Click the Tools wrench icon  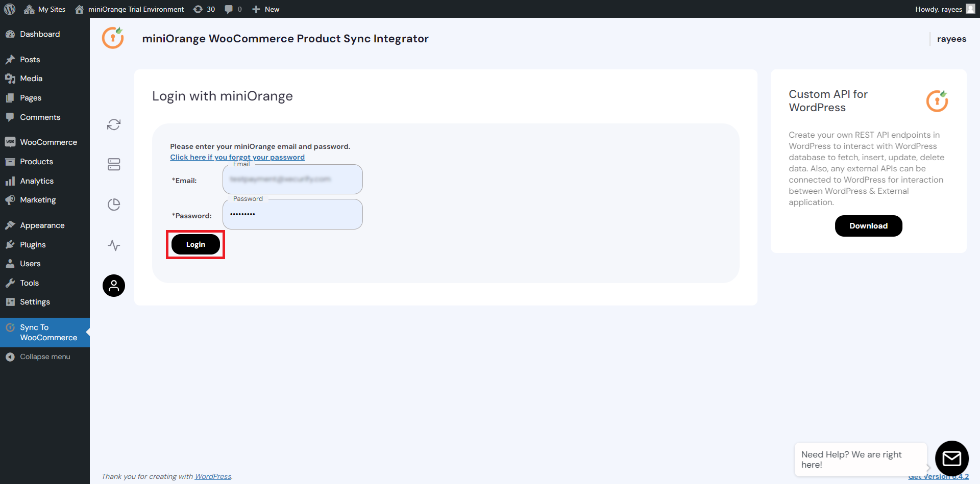click(x=10, y=283)
